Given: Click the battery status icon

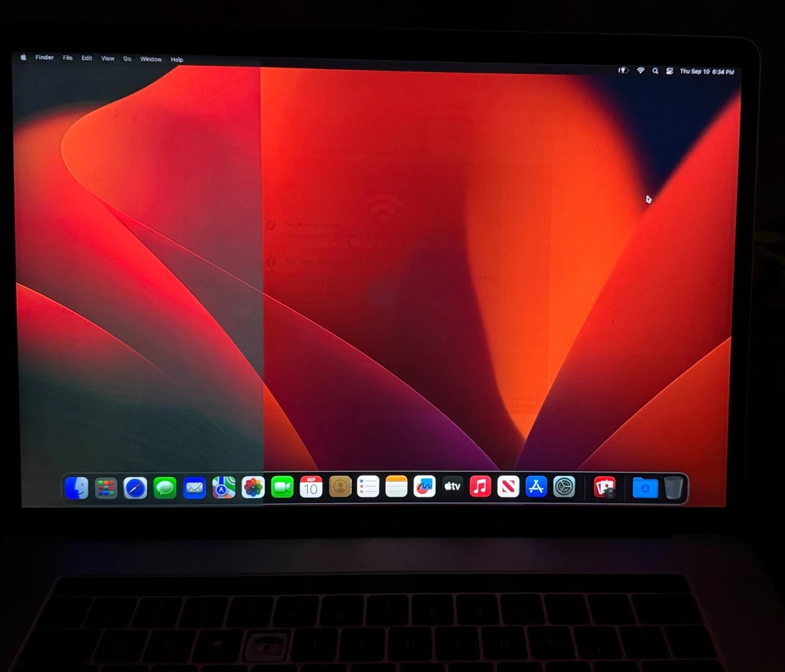Looking at the screenshot, I should 623,71.
